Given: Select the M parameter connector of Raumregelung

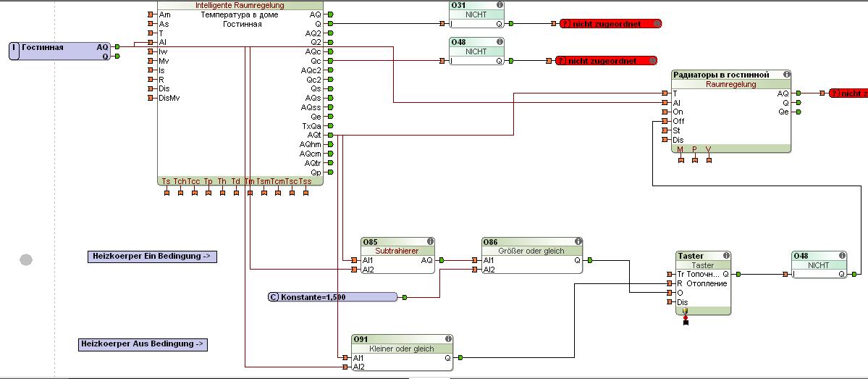Looking at the screenshot, I should click(x=681, y=160).
